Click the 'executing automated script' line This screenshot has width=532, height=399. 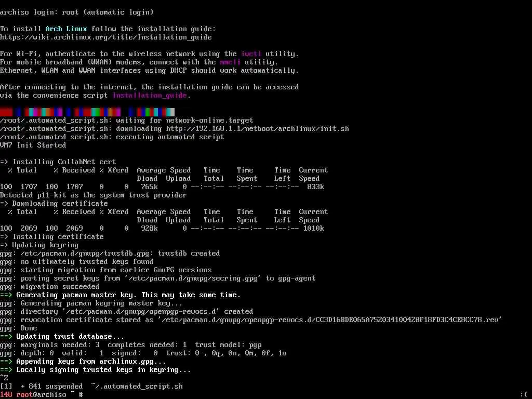(112, 137)
